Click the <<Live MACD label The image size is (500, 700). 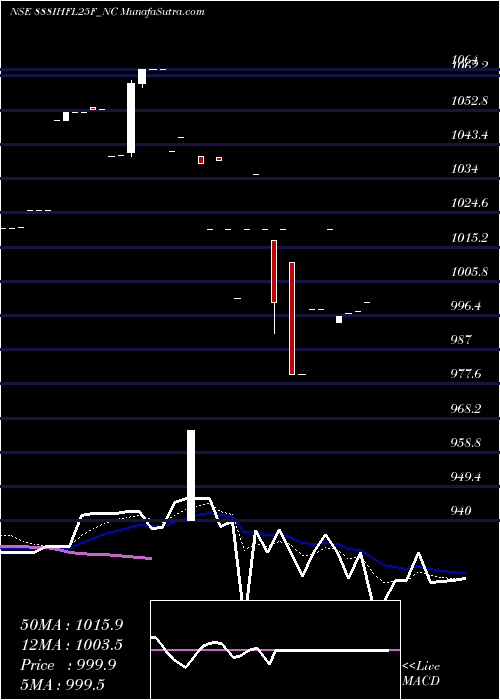[421, 673]
